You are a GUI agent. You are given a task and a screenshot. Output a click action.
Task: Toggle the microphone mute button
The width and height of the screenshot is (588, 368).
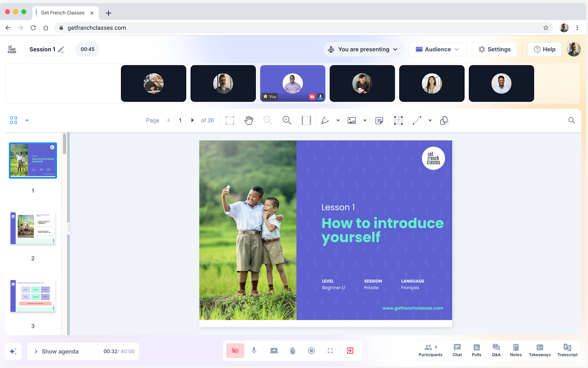[x=254, y=350]
